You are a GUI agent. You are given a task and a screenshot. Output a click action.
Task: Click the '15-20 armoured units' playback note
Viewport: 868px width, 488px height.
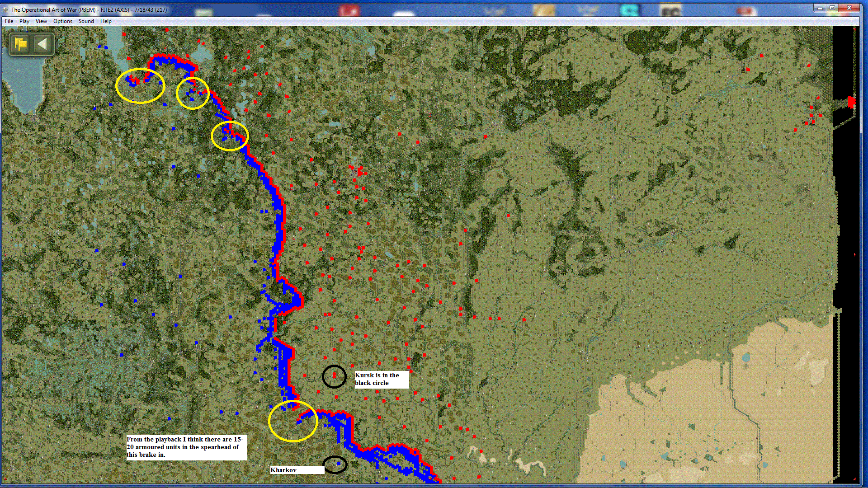tap(186, 447)
